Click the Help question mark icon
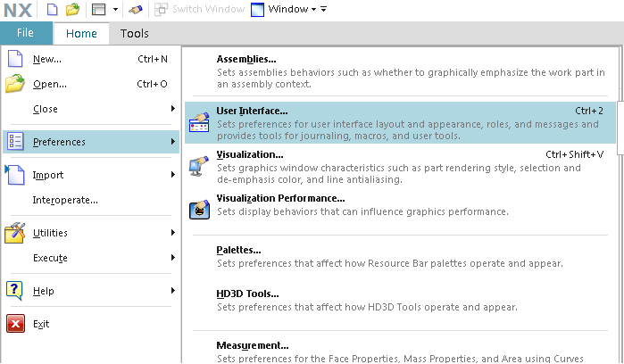This screenshot has height=364, width=624. coord(14,291)
